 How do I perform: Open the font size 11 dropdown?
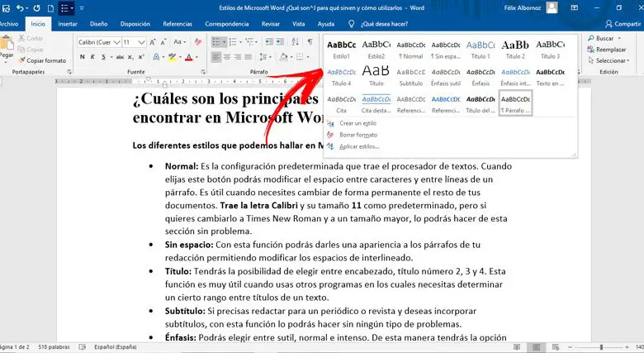[x=142, y=42]
